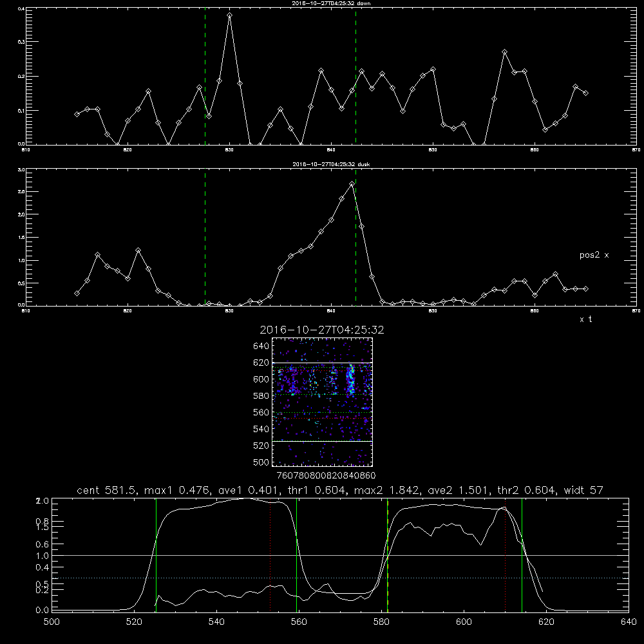Click the dusk plot title text
Viewport: 644px width, 644px height.
tap(331, 164)
